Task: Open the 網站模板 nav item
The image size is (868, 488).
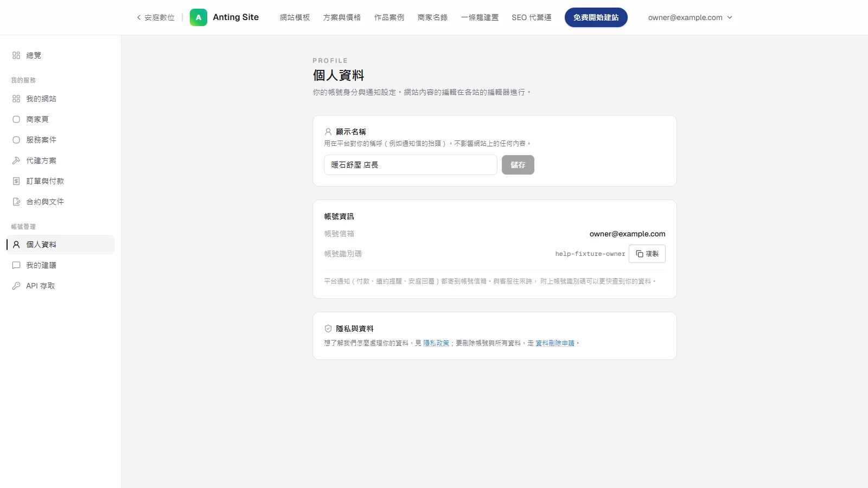Action: [x=295, y=17]
